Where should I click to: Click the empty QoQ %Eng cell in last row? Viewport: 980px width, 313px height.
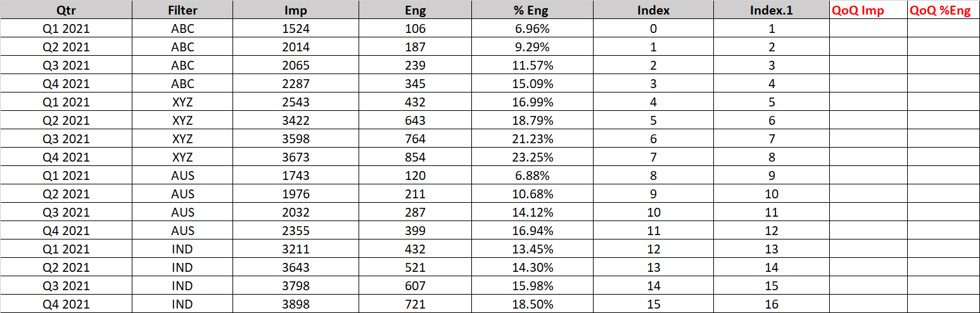pos(943,304)
